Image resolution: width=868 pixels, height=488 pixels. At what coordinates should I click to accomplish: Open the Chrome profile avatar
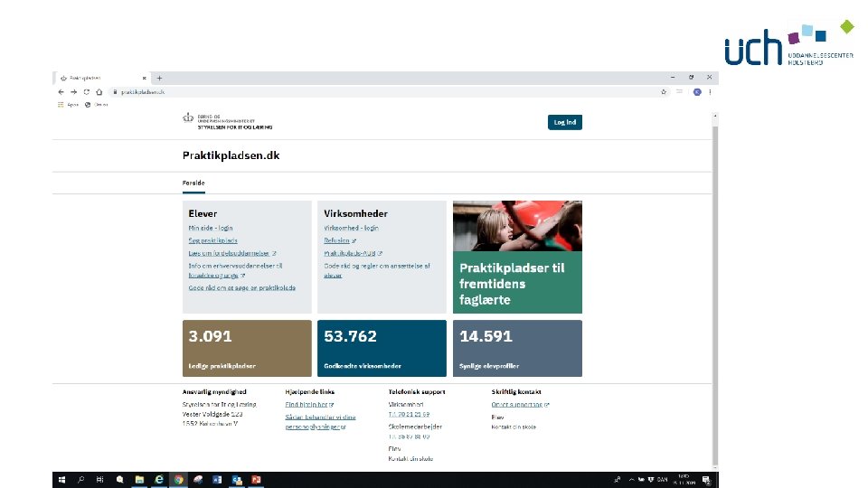(x=697, y=92)
